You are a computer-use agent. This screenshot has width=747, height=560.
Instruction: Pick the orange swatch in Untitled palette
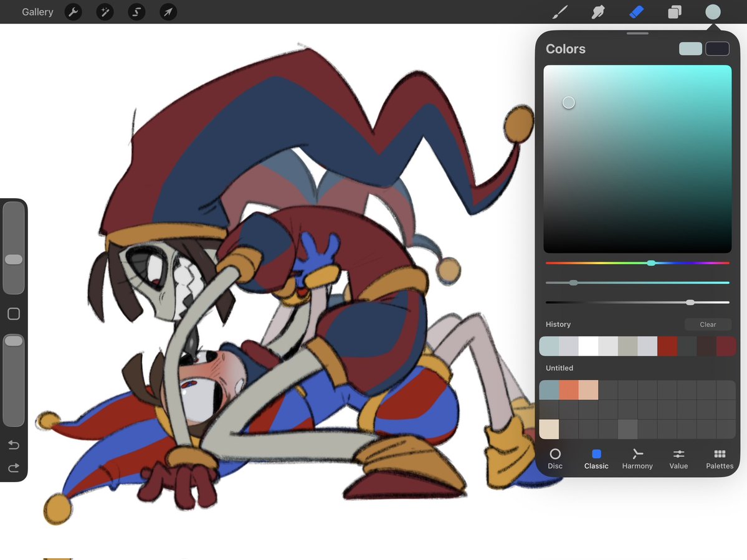569,390
